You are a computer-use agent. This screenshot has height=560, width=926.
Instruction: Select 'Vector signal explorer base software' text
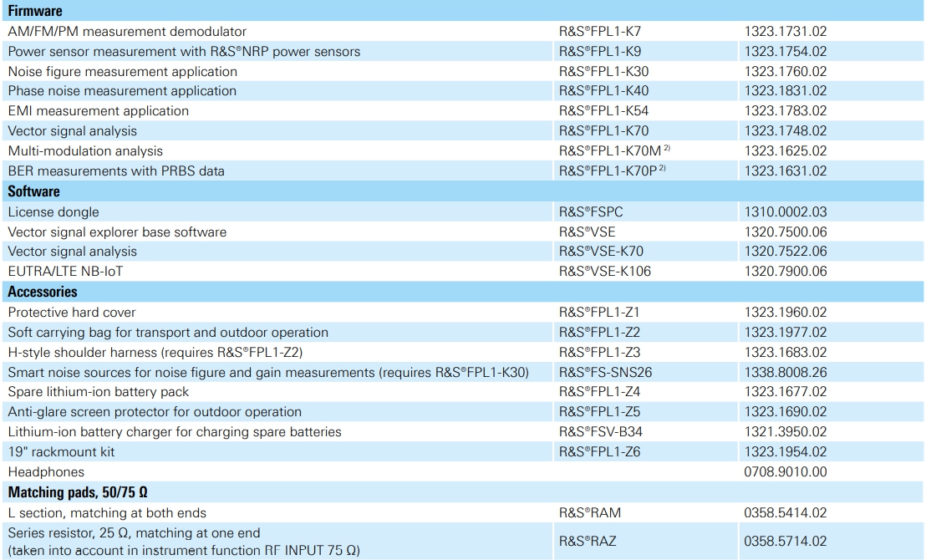(x=117, y=232)
